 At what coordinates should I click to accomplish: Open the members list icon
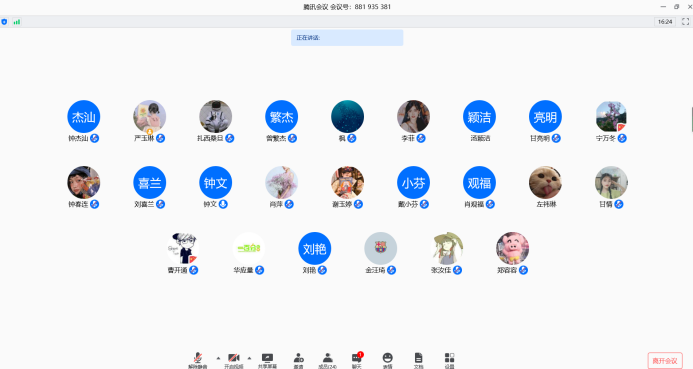coord(327,360)
